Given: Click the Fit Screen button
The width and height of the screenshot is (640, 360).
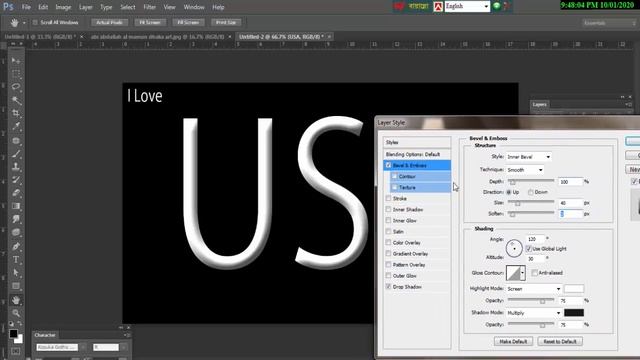Looking at the screenshot, I should pos(150,22).
